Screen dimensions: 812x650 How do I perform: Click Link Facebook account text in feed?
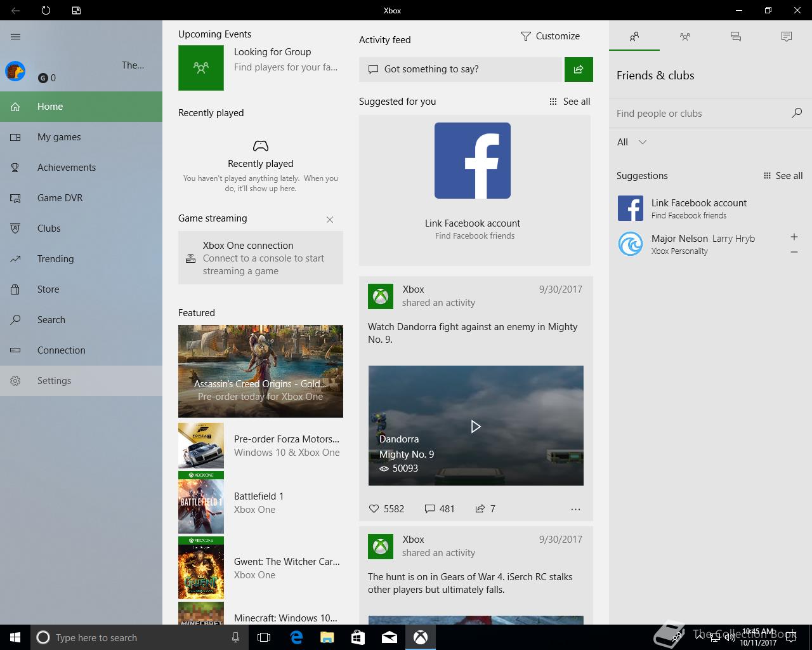(473, 223)
